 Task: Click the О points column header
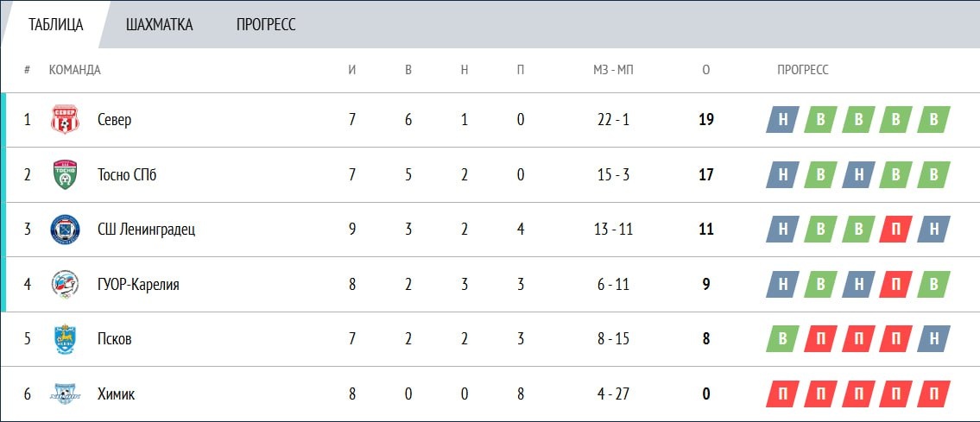coord(706,70)
